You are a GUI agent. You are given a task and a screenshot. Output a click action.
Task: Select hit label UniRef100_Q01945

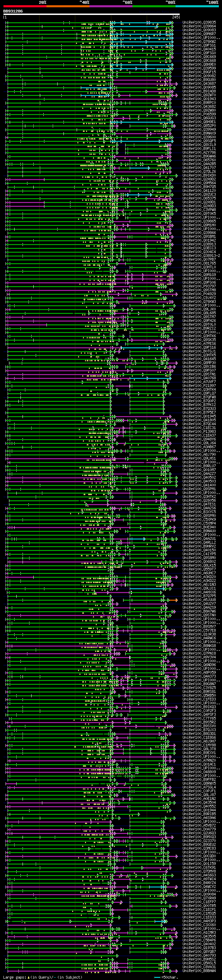click(x=199, y=416)
